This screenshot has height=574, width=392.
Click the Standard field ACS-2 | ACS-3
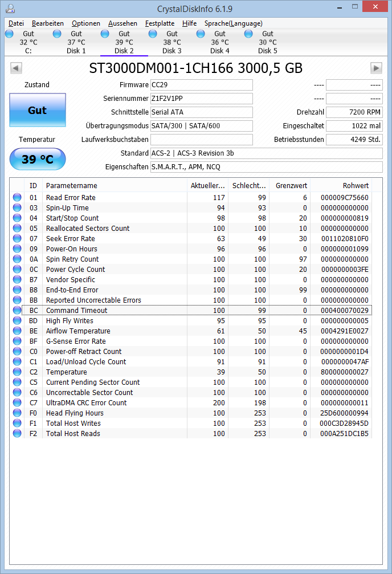tap(267, 153)
